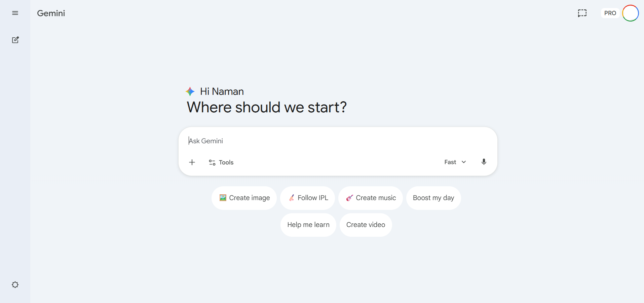The height and width of the screenshot is (303, 644).
Task: Choose the Create video suggestion chip
Action: tap(366, 225)
